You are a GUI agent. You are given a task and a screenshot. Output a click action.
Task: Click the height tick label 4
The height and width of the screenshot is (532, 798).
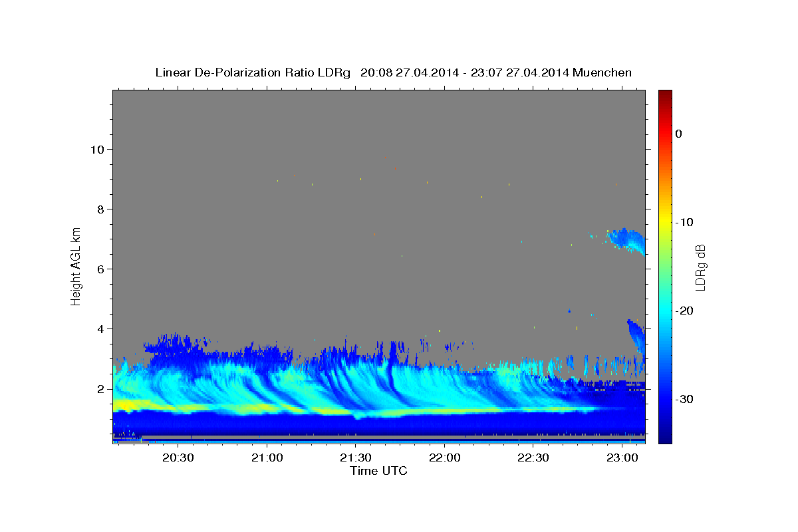point(100,329)
